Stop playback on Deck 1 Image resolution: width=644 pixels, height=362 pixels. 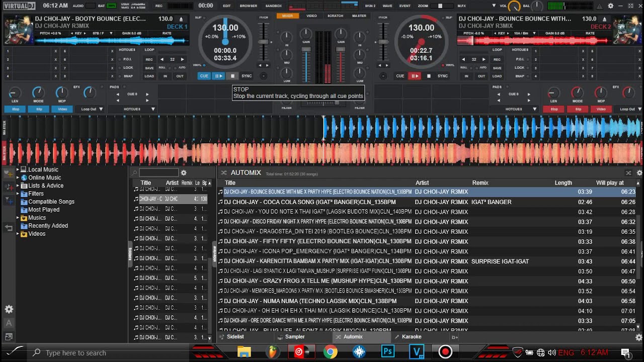(x=232, y=76)
